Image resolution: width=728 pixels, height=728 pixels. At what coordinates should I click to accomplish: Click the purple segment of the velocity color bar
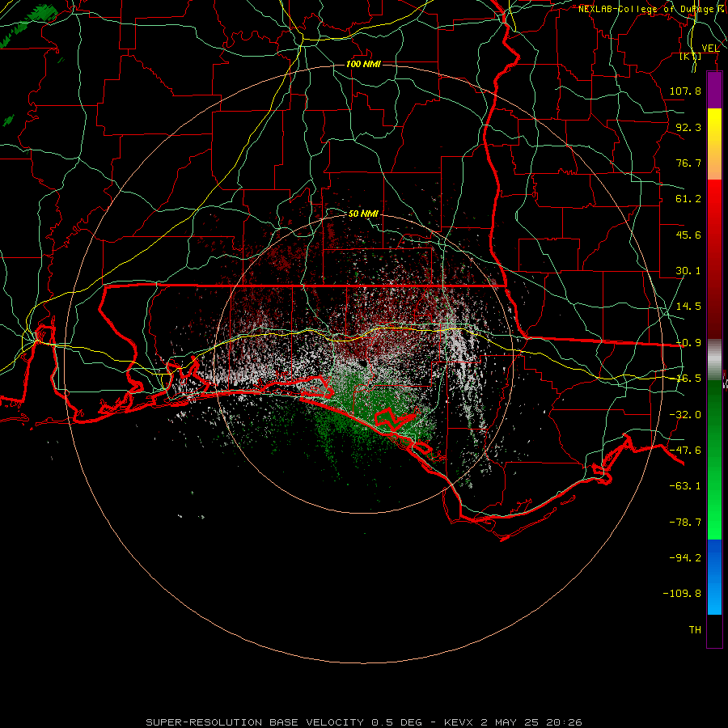(x=714, y=90)
